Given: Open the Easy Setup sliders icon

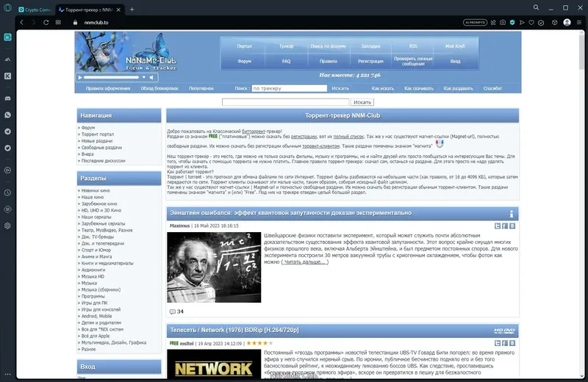Looking at the screenshot, I should (579, 23).
